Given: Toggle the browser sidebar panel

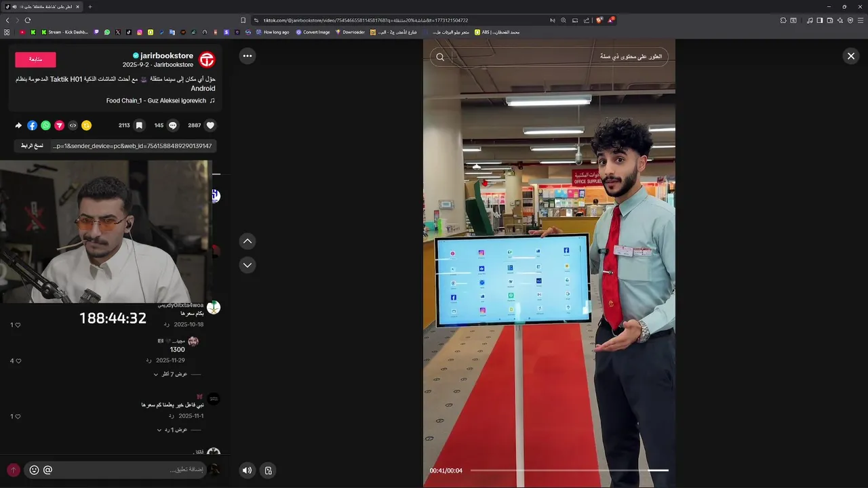Looking at the screenshot, I should pos(819,20).
